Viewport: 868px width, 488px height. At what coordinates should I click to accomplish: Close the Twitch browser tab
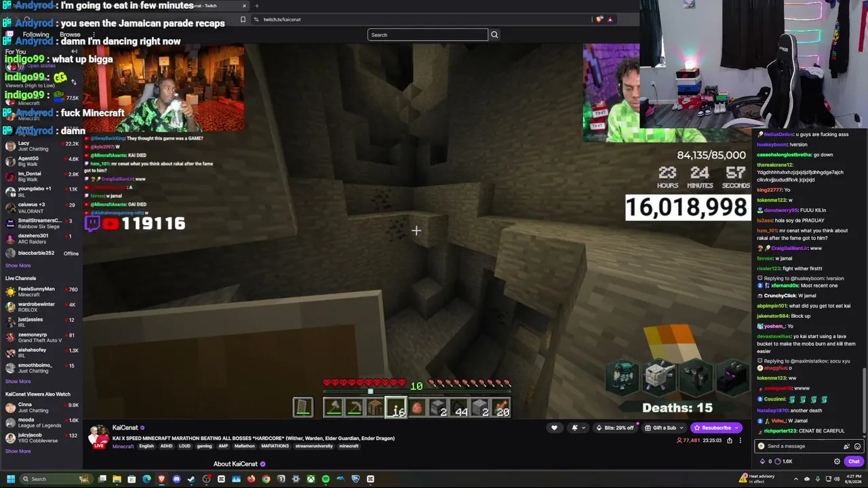(x=244, y=5)
